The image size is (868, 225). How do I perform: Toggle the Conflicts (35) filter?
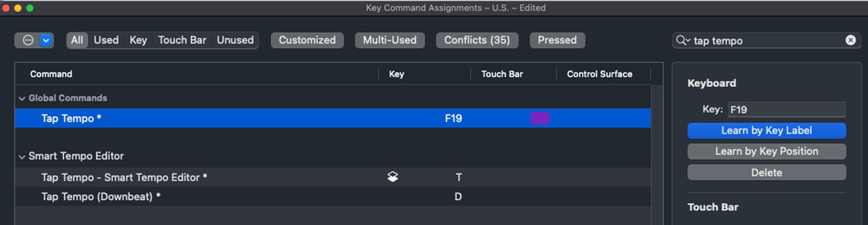(477, 40)
